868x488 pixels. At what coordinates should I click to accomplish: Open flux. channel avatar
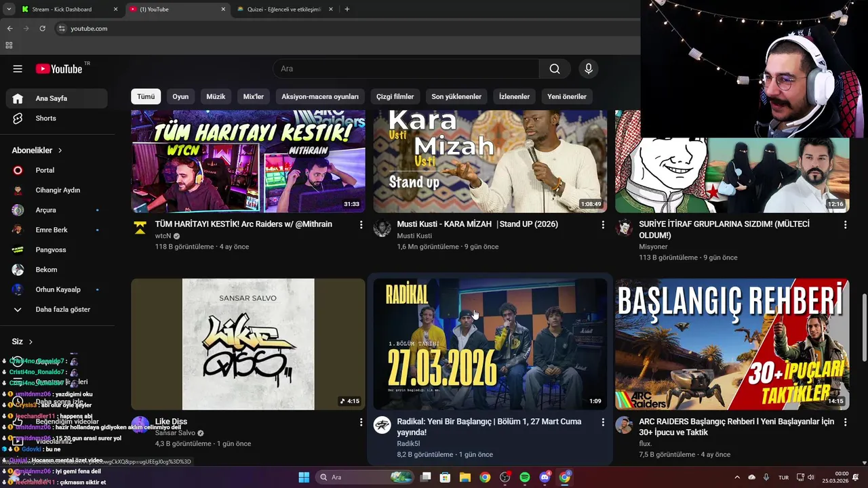coord(624,425)
